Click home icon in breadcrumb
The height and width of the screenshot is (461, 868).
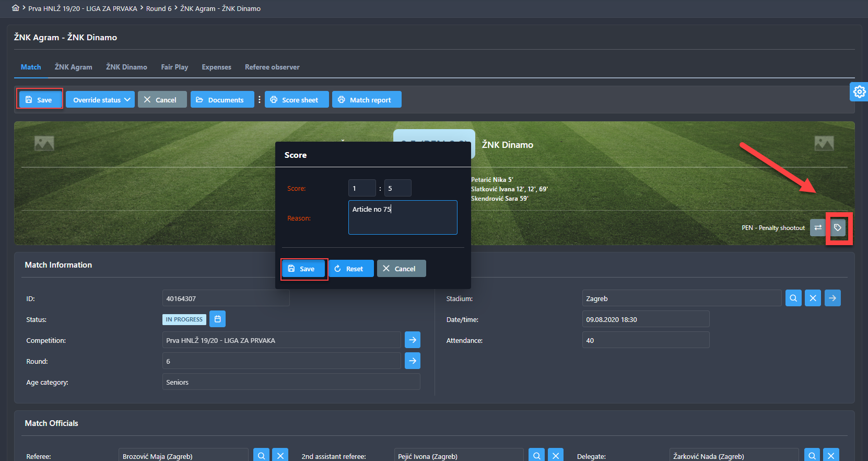point(16,8)
